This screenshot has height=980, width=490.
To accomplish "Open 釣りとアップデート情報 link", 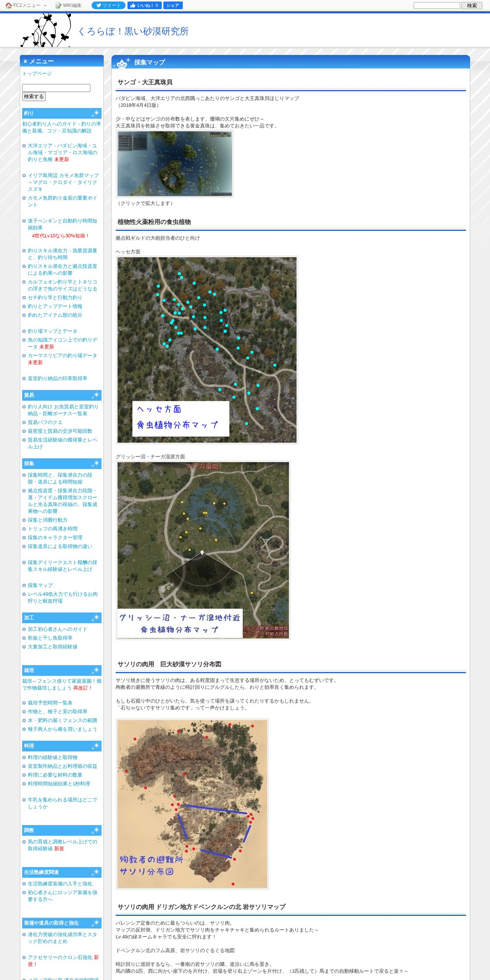I will click(55, 306).
